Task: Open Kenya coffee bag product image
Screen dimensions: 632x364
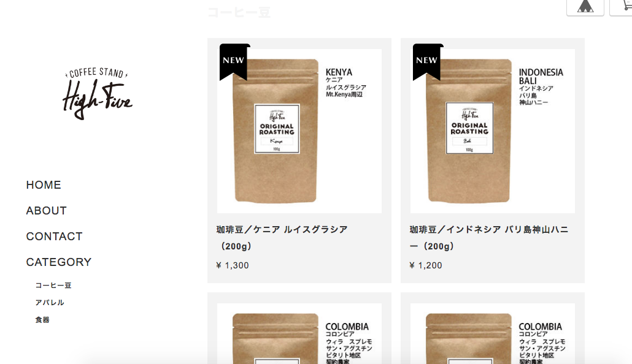Action: coord(299,131)
